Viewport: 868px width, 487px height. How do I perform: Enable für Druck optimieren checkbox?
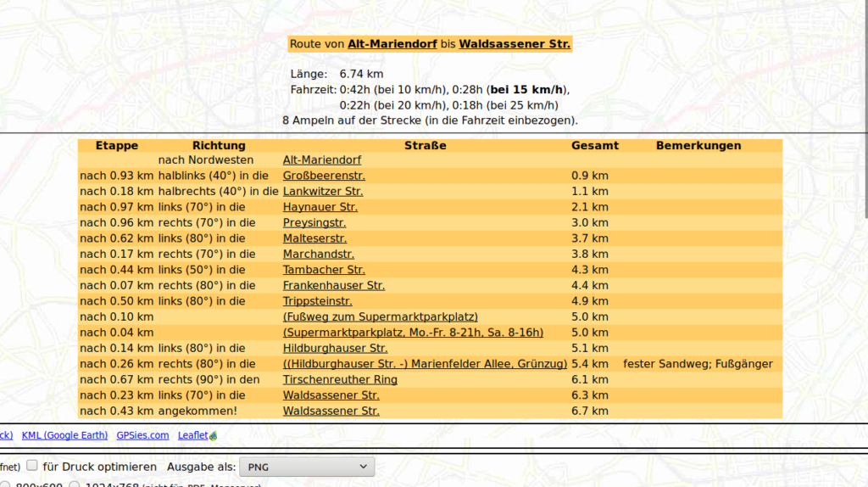[32, 466]
